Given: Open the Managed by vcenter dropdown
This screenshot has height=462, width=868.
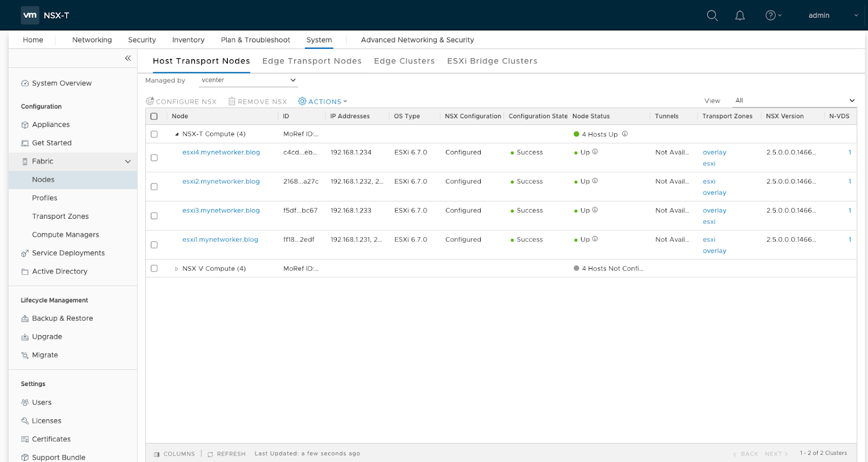Looking at the screenshot, I should 248,80.
